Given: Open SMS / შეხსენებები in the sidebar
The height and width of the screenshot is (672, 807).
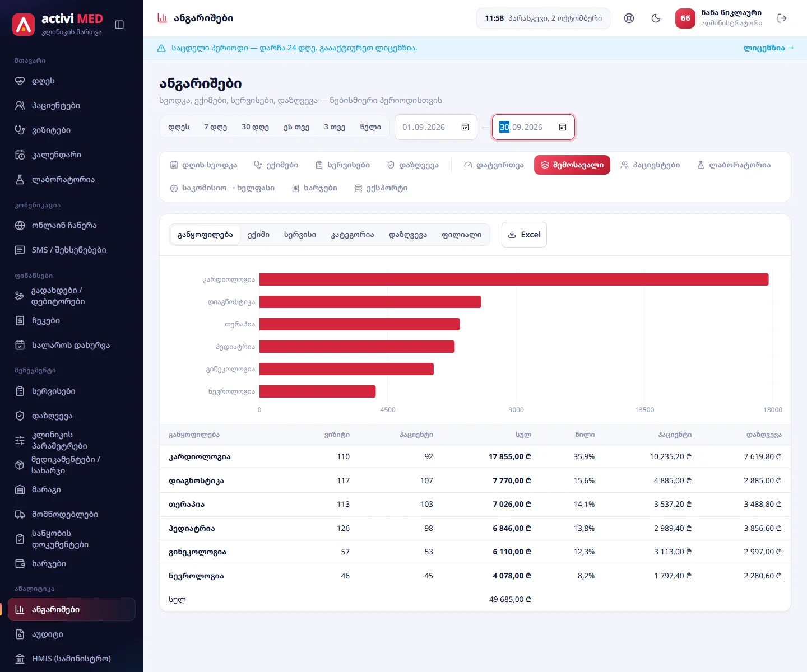Looking at the screenshot, I should point(72,250).
